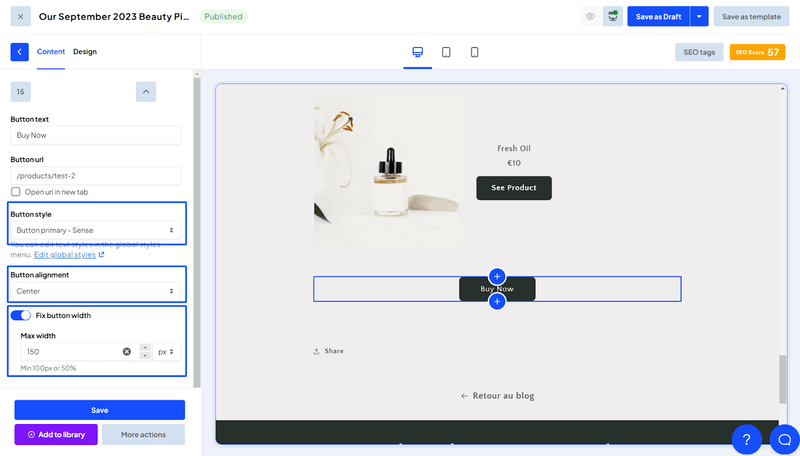Click the Max width value field

(70, 351)
